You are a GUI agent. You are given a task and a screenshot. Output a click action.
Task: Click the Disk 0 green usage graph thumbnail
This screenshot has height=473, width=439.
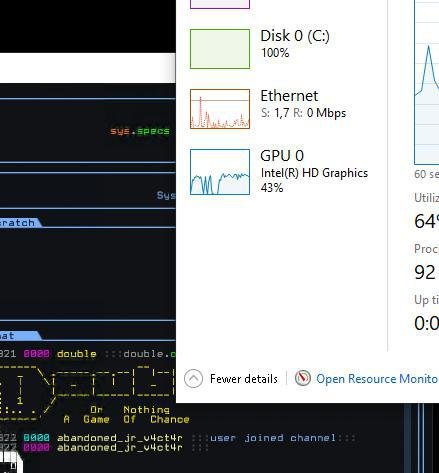pyautogui.click(x=220, y=49)
